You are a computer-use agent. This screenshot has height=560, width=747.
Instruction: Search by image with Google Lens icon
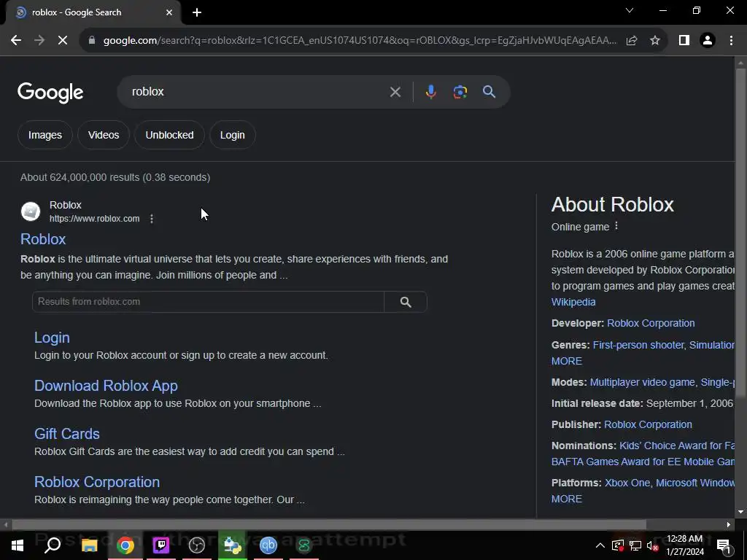click(460, 92)
